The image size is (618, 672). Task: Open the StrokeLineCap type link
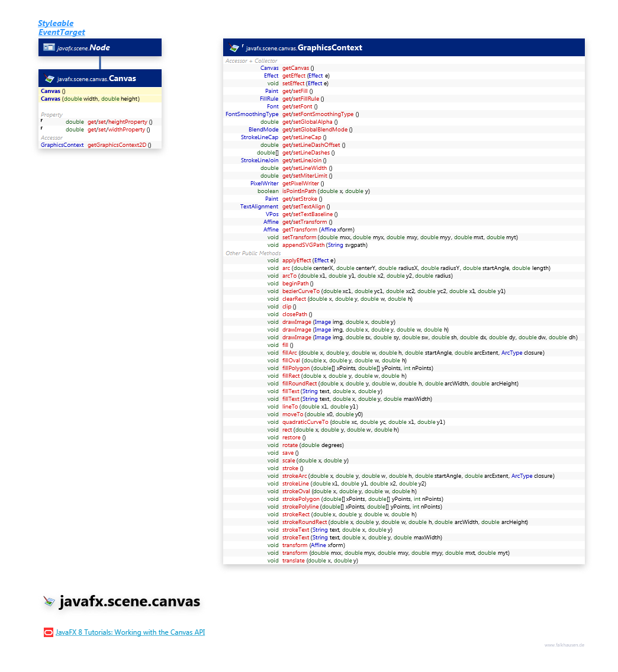tap(259, 137)
